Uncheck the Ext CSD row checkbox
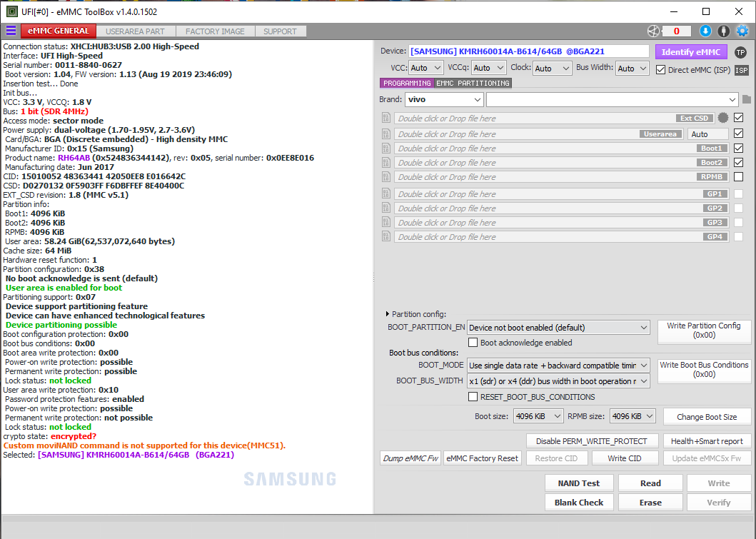This screenshot has height=539, width=756. point(738,117)
